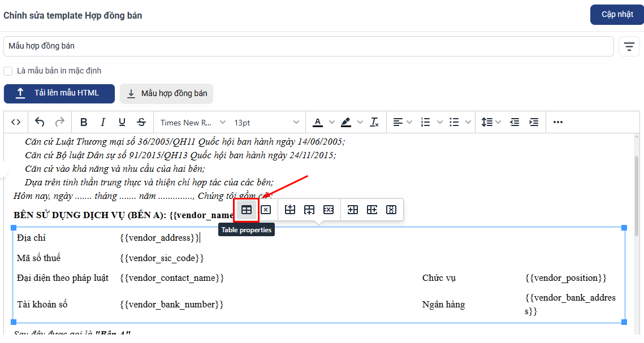Click the Cập nhật button
This screenshot has height=343, width=644.
click(x=617, y=15)
